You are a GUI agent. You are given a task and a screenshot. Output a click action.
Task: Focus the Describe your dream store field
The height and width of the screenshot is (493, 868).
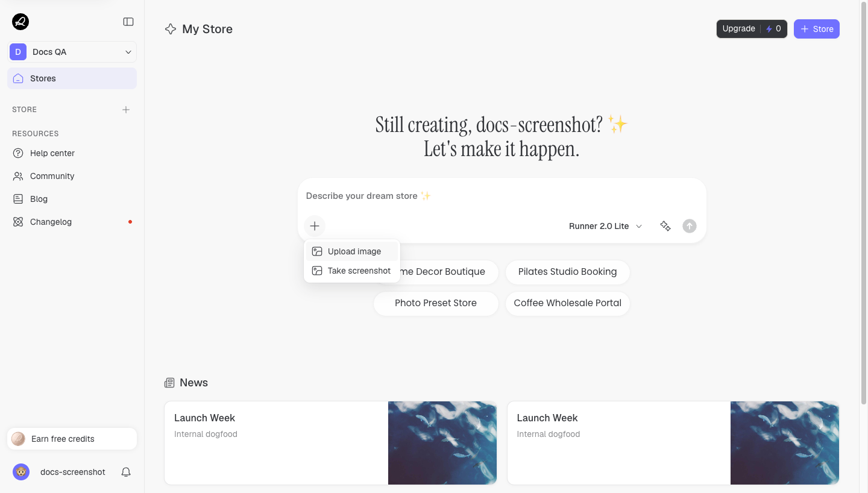pos(502,196)
